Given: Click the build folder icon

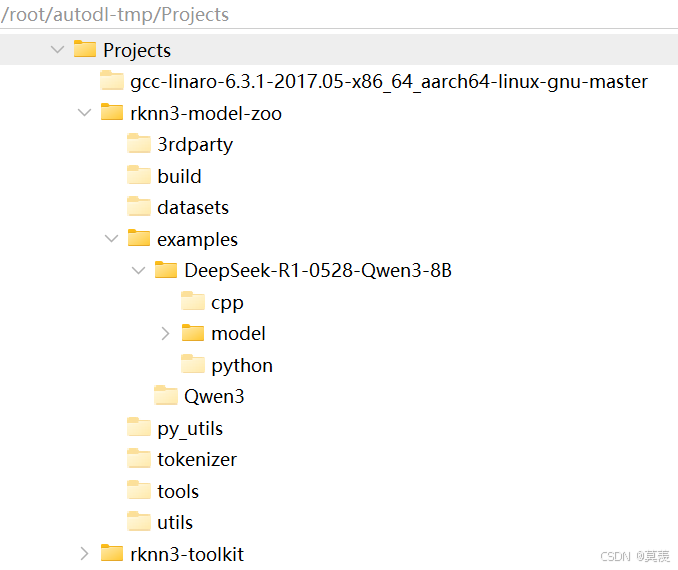Looking at the screenshot, I should click(x=139, y=175).
